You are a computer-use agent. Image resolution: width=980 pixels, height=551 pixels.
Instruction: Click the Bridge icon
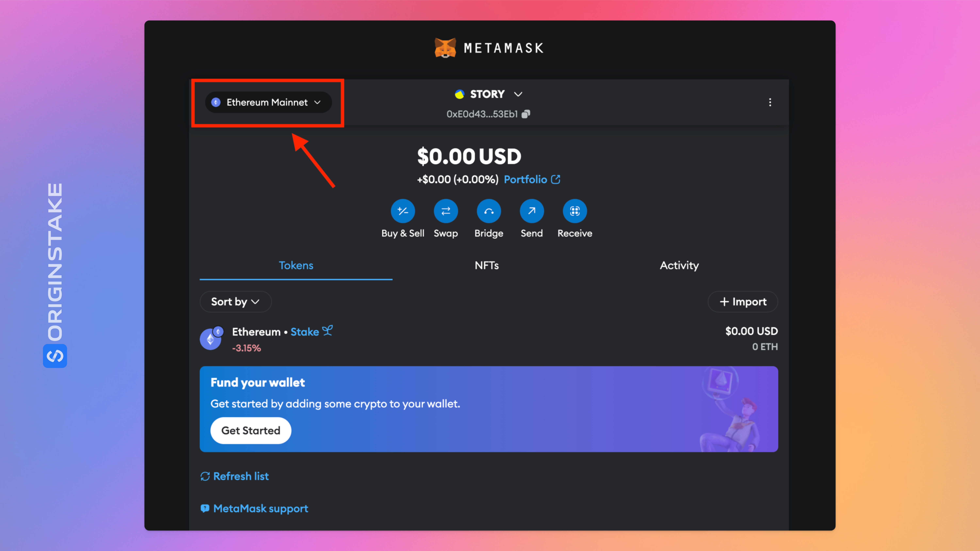pyautogui.click(x=489, y=211)
